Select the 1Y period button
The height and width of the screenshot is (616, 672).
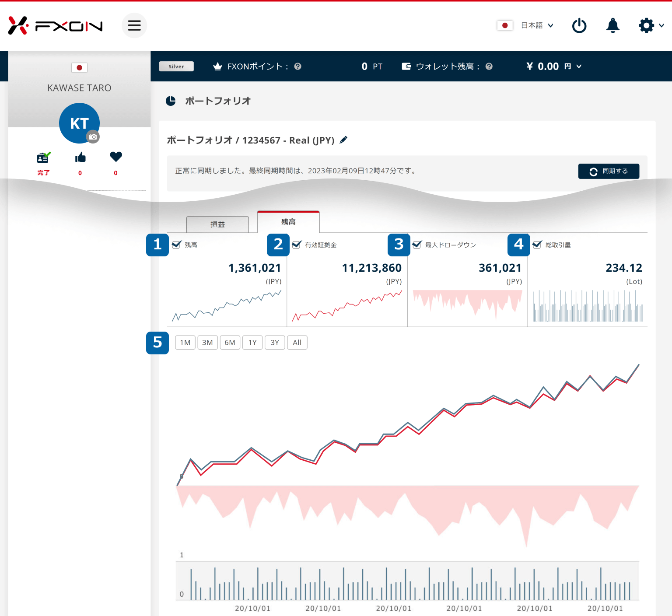point(252,343)
